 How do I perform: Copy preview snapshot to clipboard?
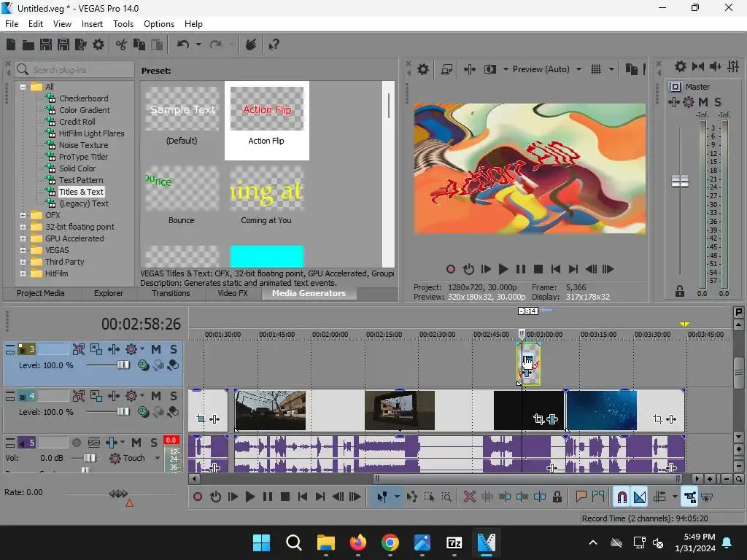(632, 69)
